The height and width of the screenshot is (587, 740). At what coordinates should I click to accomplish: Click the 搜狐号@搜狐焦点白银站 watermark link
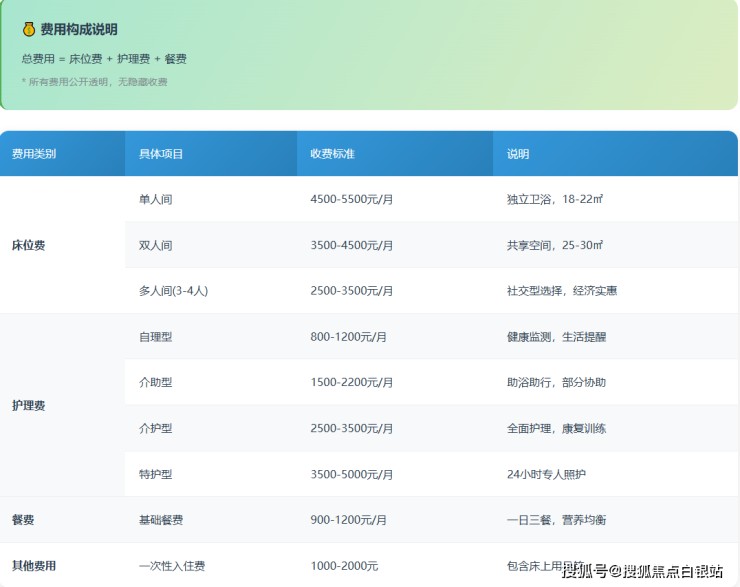(x=642, y=571)
